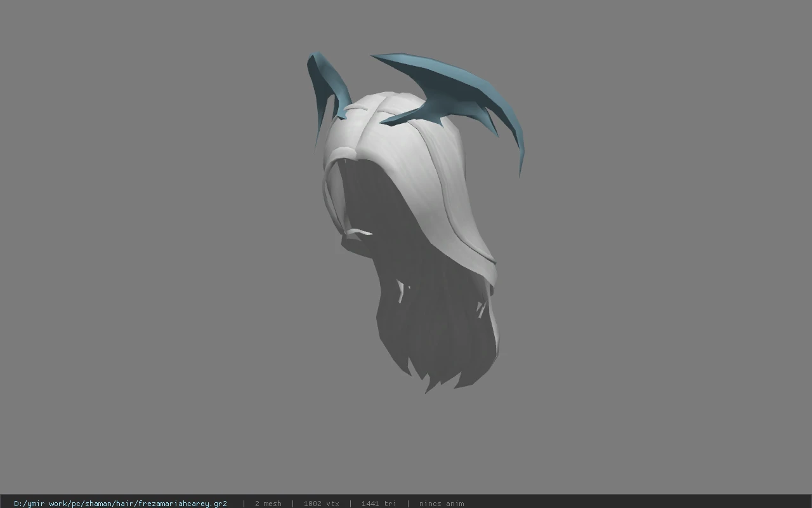Click the 'nincs anim' status text
Viewport: 812px width, 508px height.
[x=442, y=504]
